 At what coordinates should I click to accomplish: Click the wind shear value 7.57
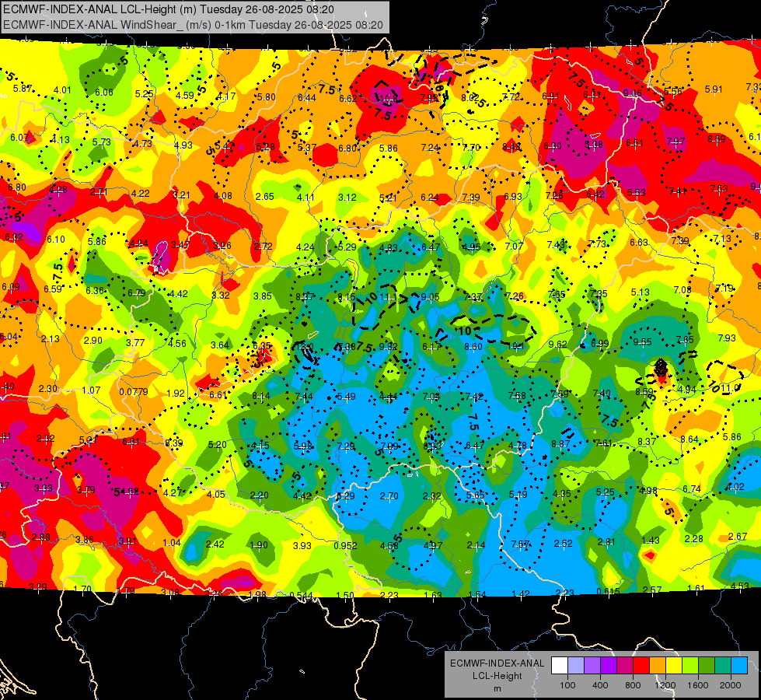pos(520,544)
